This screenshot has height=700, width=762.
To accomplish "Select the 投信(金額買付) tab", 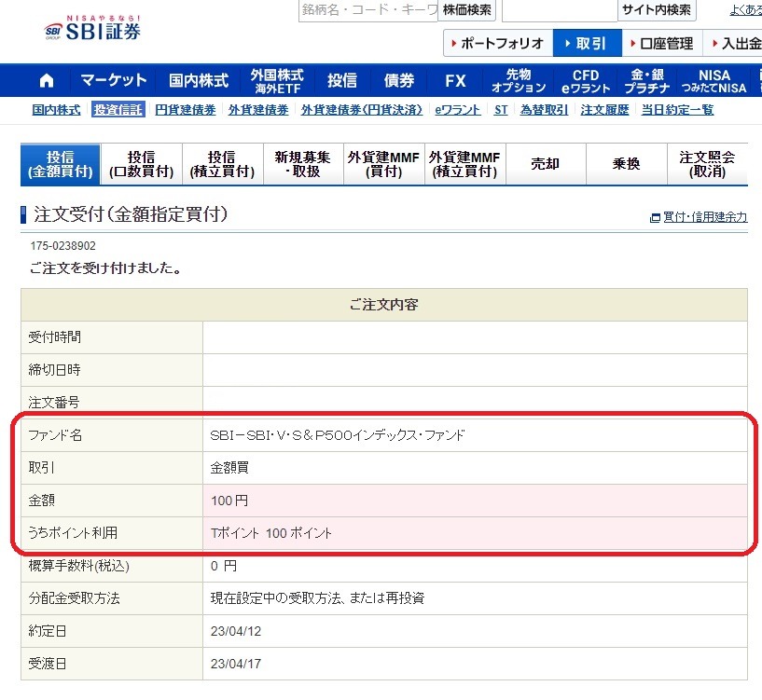I will [61, 164].
